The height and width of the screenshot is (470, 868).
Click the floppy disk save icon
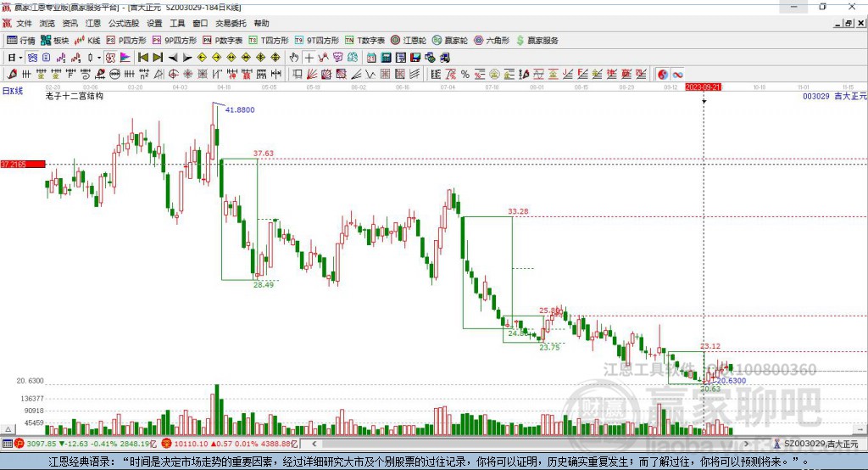(415, 58)
